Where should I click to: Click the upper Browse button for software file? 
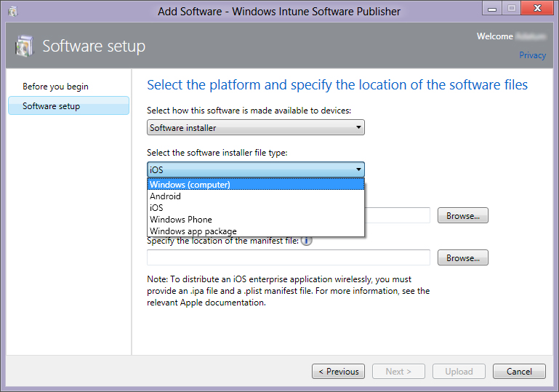tap(462, 216)
